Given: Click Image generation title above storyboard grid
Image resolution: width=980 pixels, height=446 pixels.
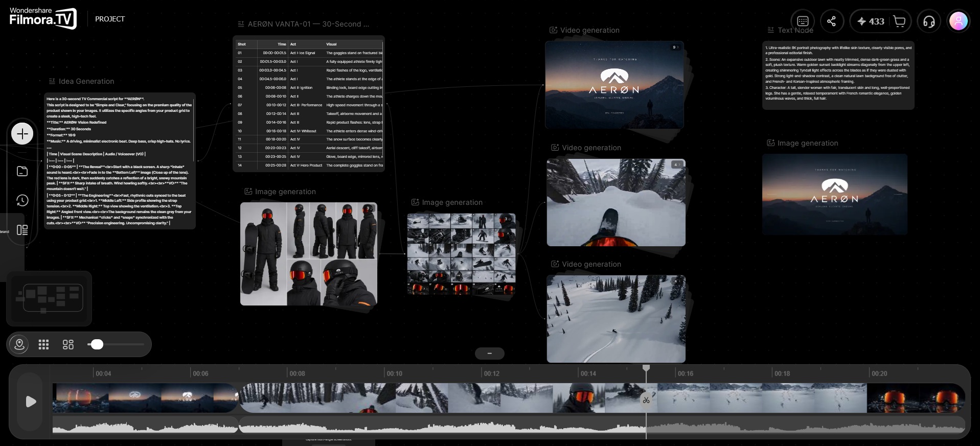Looking at the screenshot, I should tap(452, 202).
